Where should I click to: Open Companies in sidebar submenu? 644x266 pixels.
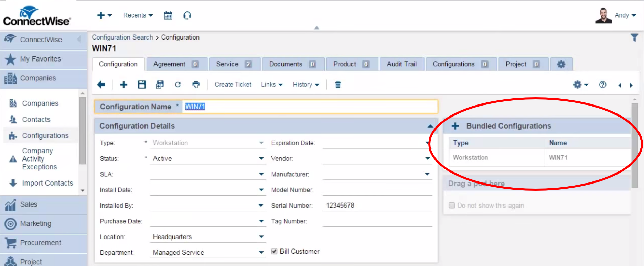40,103
